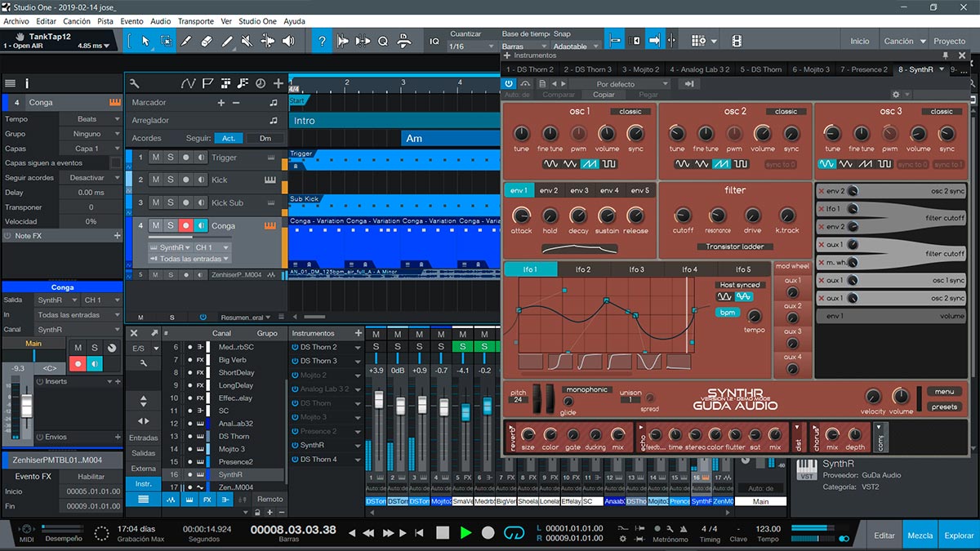This screenshot has height=551, width=980.
Task: Select the lfo 4 tab
Action: [x=690, y=269]
